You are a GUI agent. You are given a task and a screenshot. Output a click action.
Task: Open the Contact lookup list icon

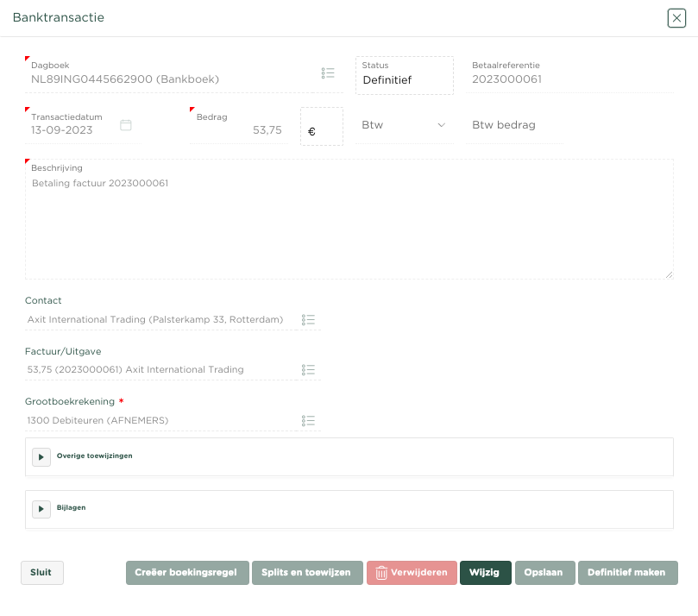(x=309, y=320)
